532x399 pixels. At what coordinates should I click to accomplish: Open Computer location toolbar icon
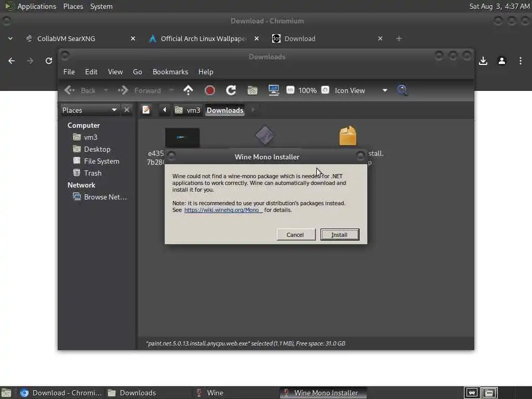273,90
